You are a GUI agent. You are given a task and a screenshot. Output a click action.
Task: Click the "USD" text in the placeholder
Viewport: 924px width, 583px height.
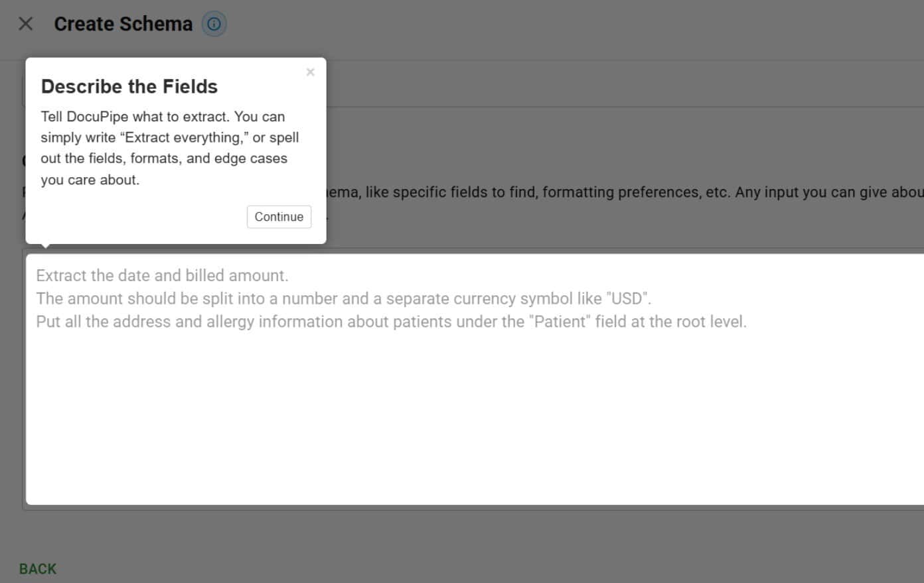click(627, 298)
